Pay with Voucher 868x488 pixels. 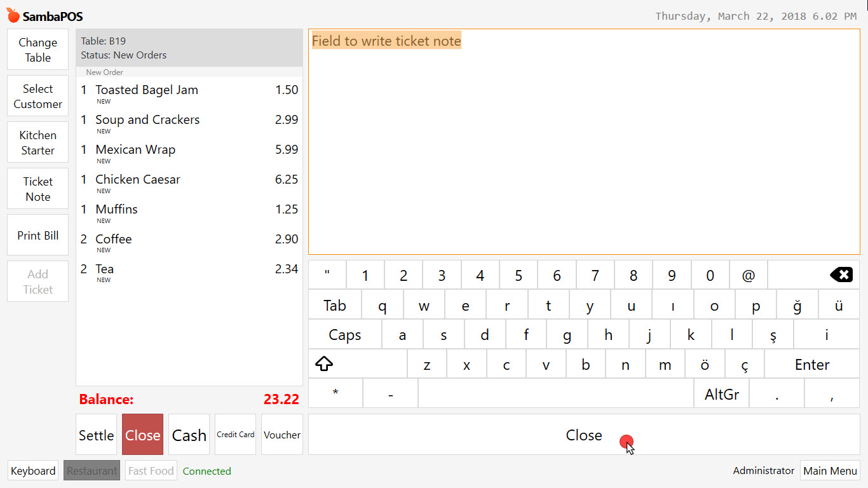[x=281, y=435]
